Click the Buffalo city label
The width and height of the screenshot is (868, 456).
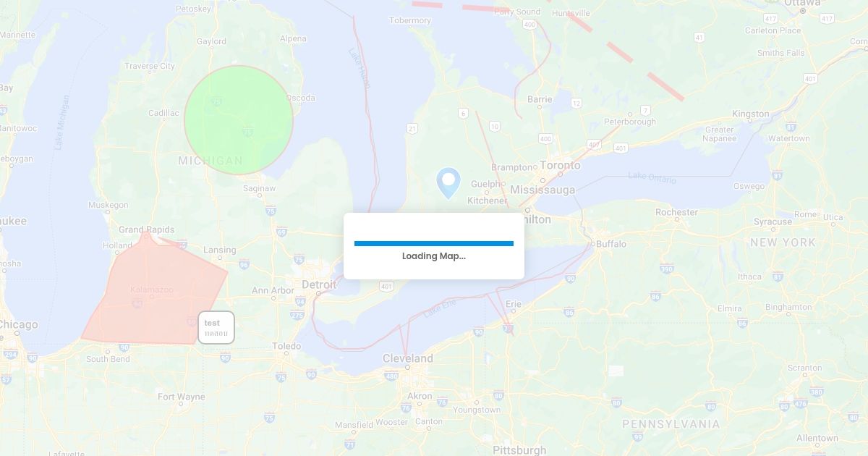[x=611, y=244]
